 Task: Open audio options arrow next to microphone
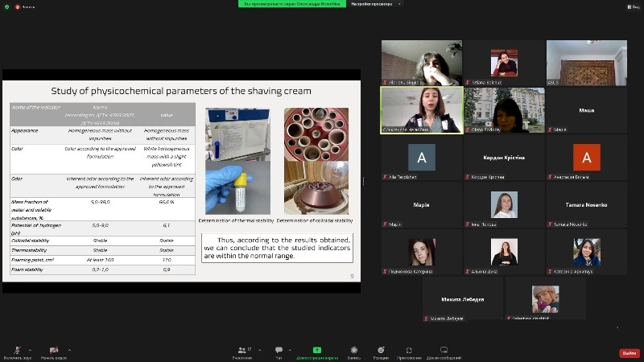click(30, 350)
